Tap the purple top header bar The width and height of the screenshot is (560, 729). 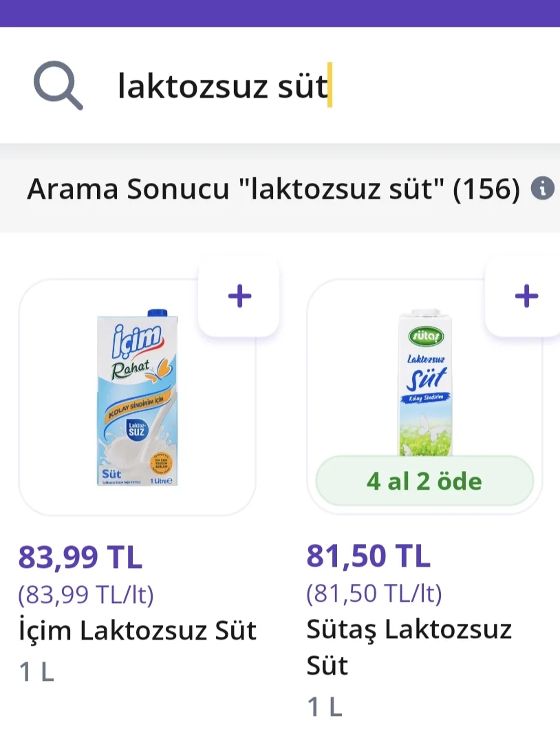pos(280,13)
